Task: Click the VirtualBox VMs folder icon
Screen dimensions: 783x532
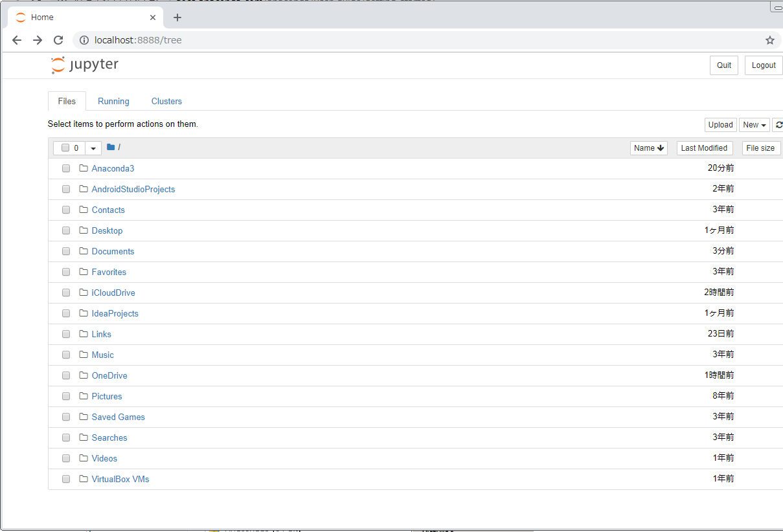Action: click(x=84, y=479)
